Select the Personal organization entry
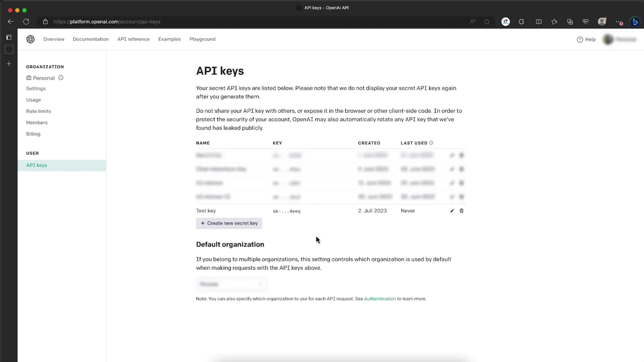 pyautogui.click(x=40, y=78)
